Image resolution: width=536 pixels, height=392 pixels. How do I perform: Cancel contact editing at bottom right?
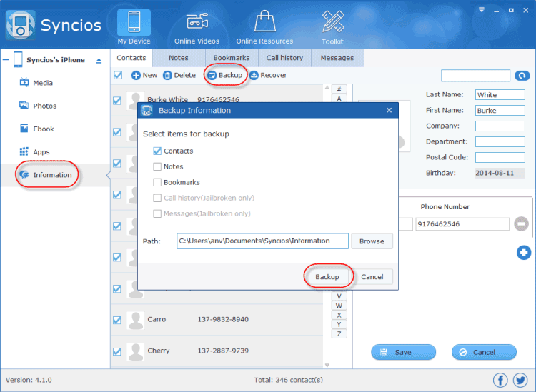tap(484, 352)
